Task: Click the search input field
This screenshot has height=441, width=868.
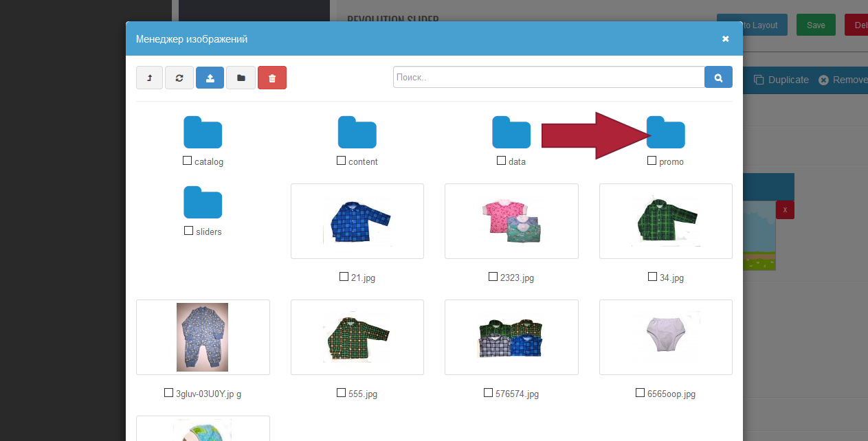Action: point(549,77)
